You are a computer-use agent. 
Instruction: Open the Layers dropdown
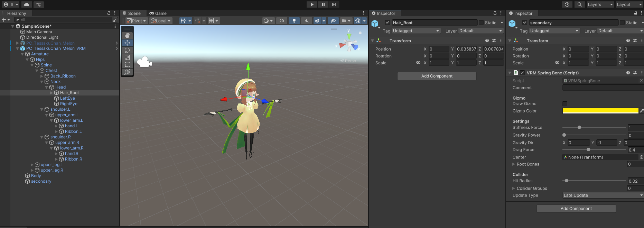[600, 4]
